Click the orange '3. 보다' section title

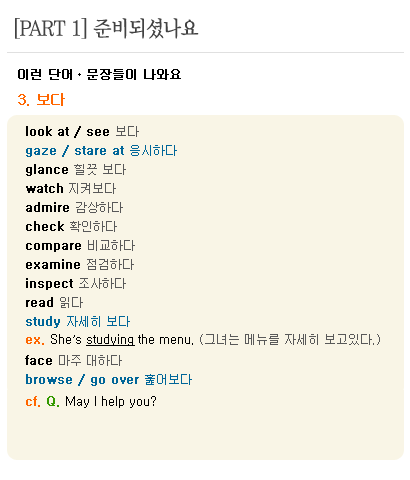click(41, 100)
